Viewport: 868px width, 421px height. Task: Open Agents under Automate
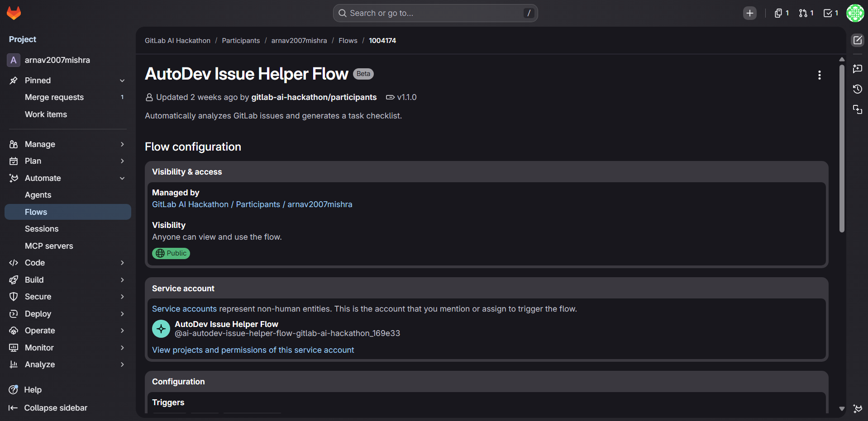point(38,195)
